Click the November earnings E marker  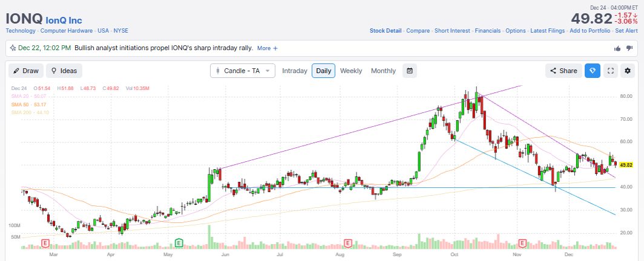coord(523,243)
